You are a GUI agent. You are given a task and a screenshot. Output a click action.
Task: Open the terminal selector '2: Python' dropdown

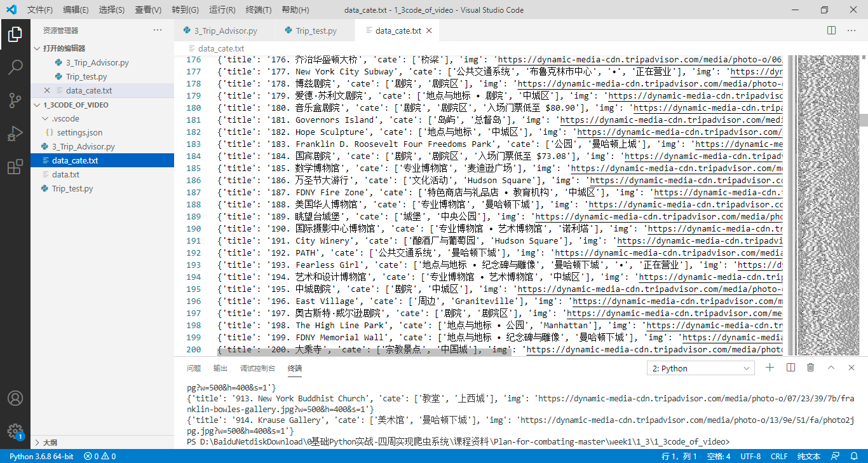coord(702,368)
